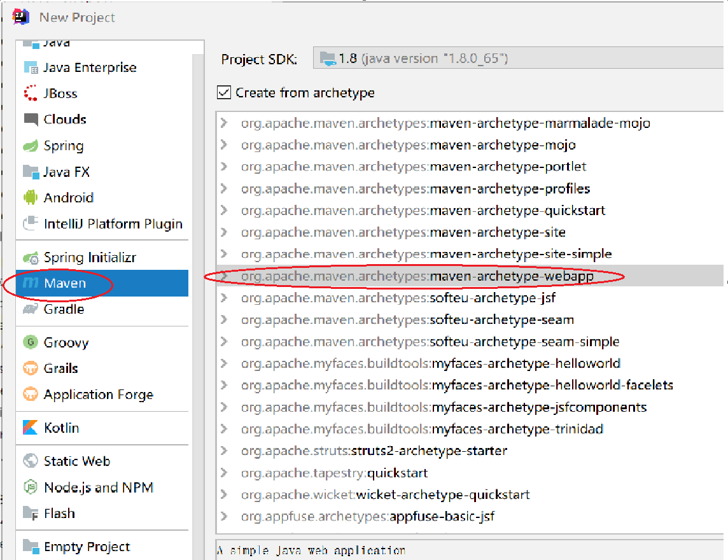Toggle the Create from archetype checkbox
Screen dimensions: 728x560
tap(224, 92)
